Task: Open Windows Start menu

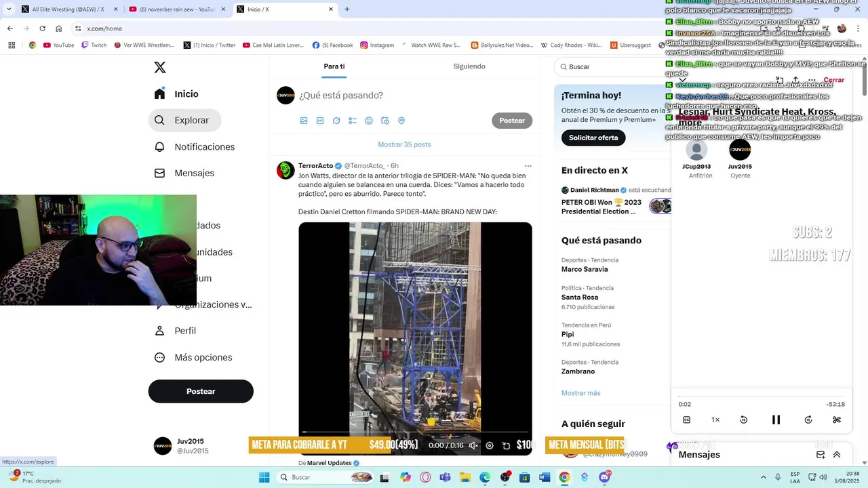Action: click(264, 477)
